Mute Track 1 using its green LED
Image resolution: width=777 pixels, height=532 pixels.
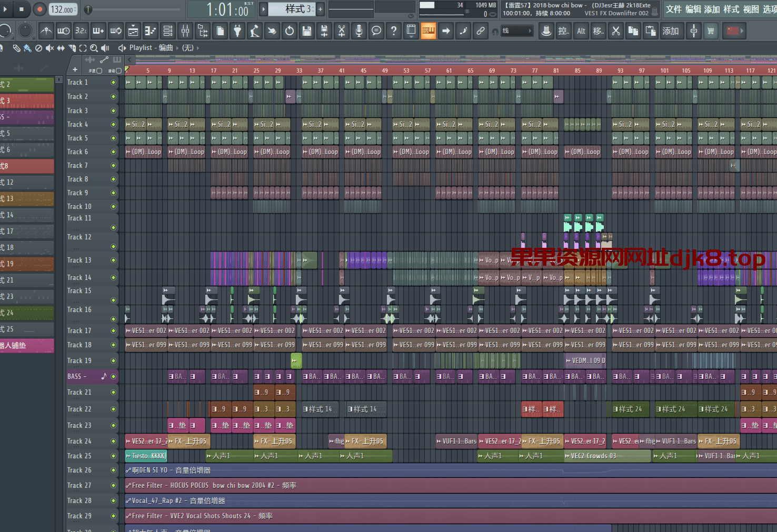click(x=113, y=83)
